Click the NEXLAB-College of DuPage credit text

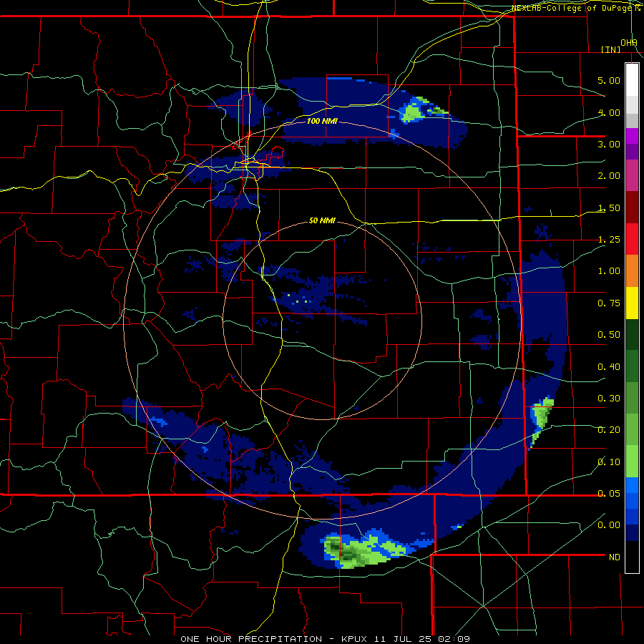tap(575, 8)
